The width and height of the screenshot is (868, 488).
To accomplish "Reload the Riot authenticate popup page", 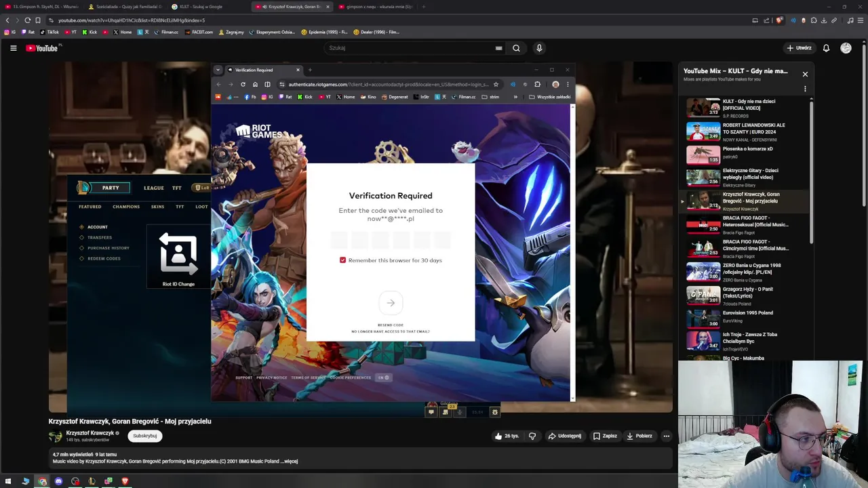I will pyautogui.click(x=243, y=84).
